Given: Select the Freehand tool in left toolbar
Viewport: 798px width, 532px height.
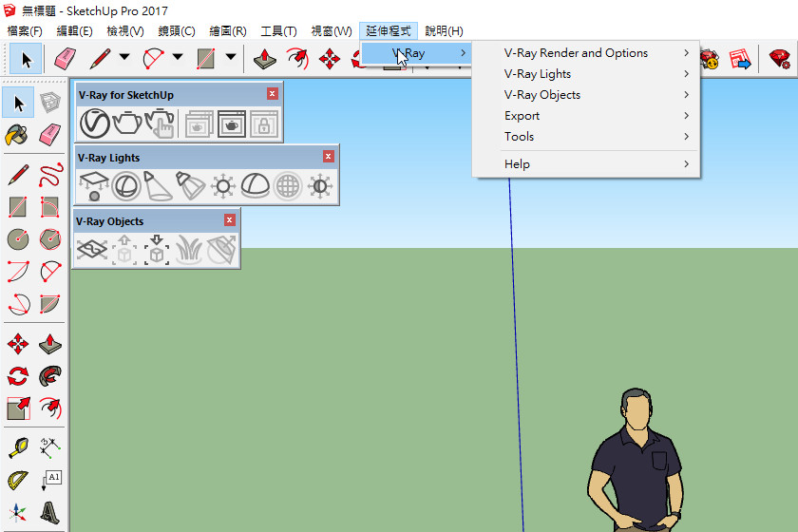Looking at the screenshot, I should click(x=50, y=175).
